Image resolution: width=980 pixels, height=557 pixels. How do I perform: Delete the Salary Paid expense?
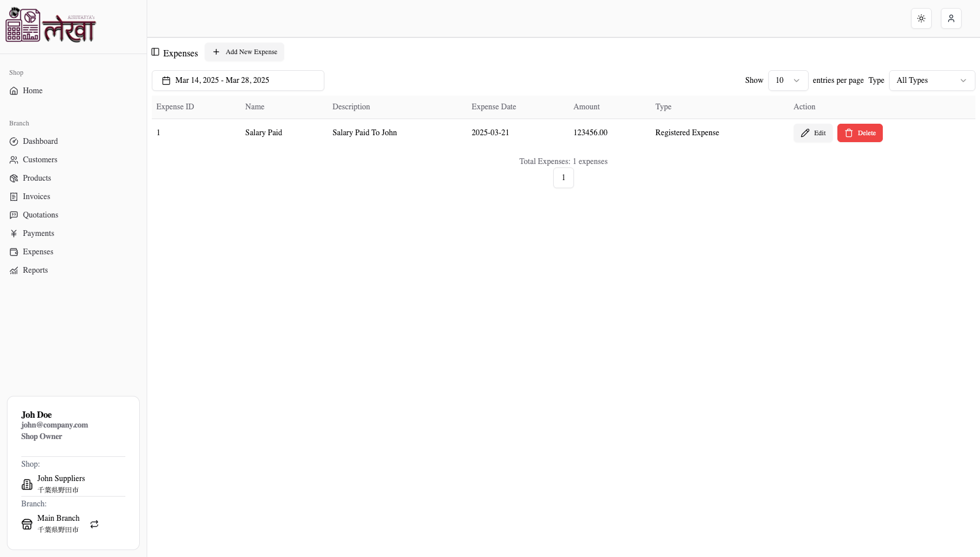[x=860, y=132]
